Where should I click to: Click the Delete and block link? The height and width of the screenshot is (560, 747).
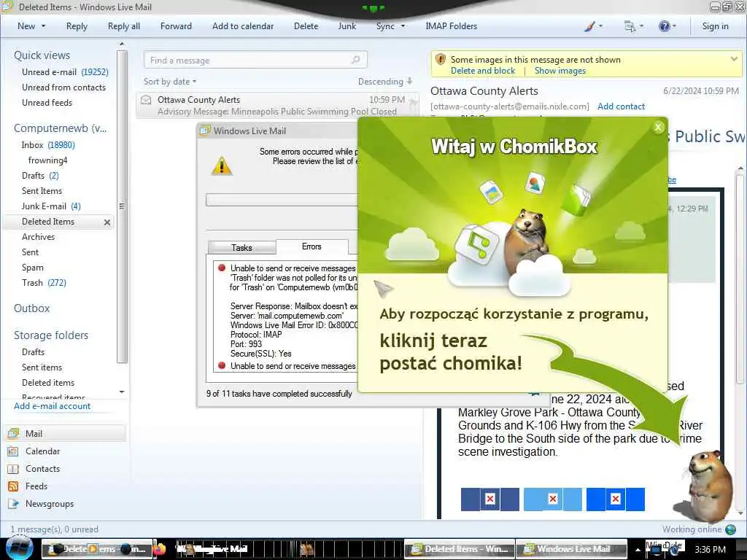coord(483,71)
